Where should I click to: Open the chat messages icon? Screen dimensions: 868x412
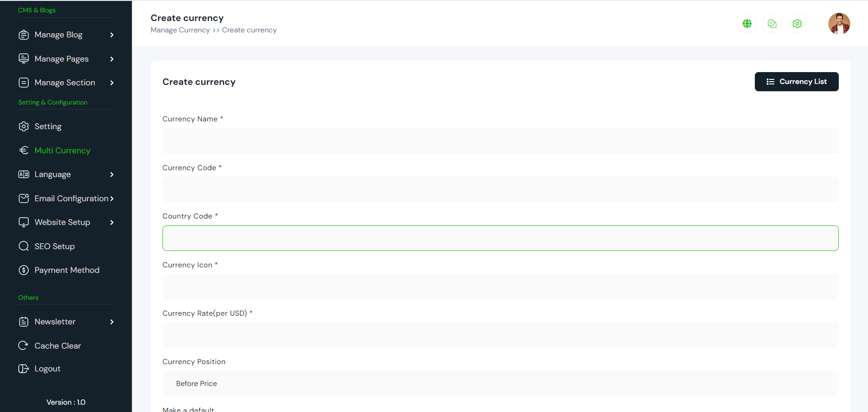coord(772,24)
